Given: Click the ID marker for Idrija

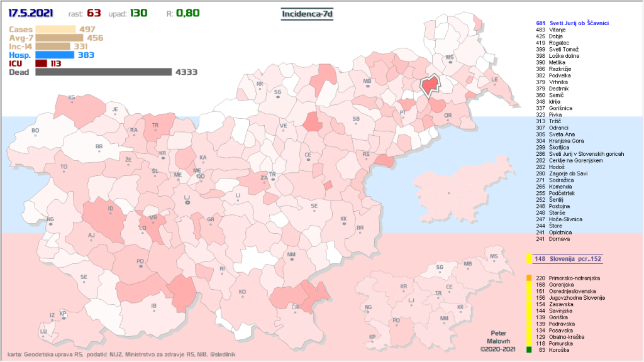Looking at the screenshot, I should coord(111,209).
